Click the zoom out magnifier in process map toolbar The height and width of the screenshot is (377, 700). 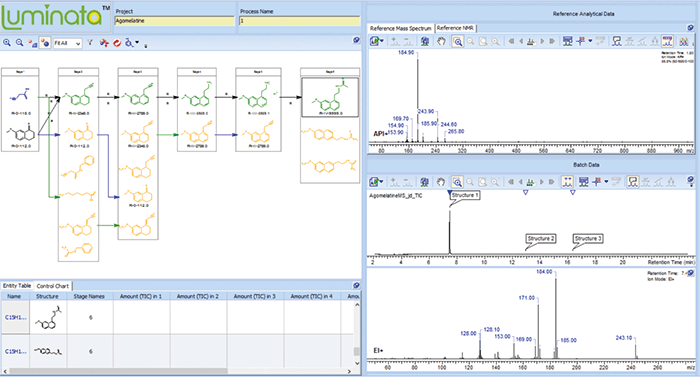pos(20,43)
